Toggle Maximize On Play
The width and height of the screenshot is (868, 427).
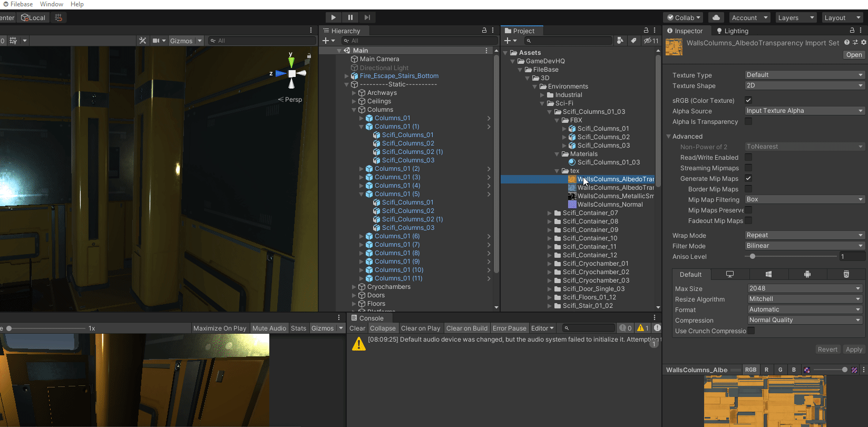pos(220,328)
